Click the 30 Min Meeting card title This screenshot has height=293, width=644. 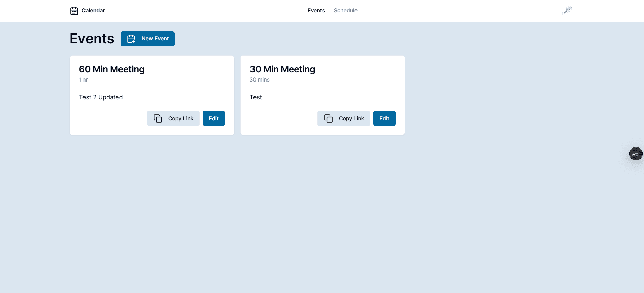(282, 69)
